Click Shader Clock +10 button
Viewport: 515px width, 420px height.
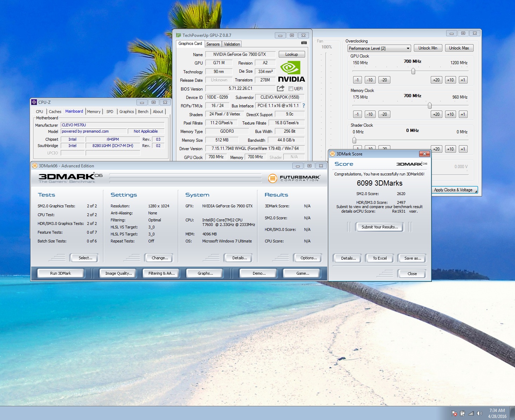[x=450, y=149]
